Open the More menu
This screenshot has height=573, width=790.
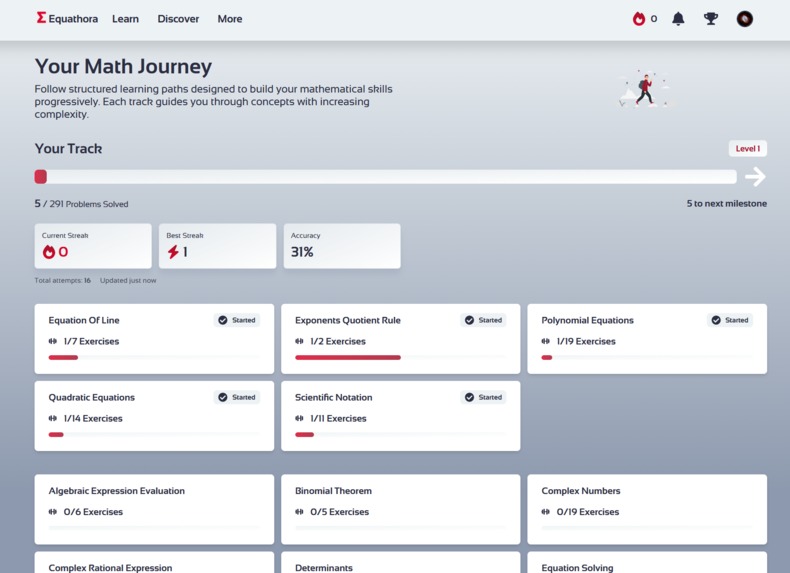tap(230, 19)
